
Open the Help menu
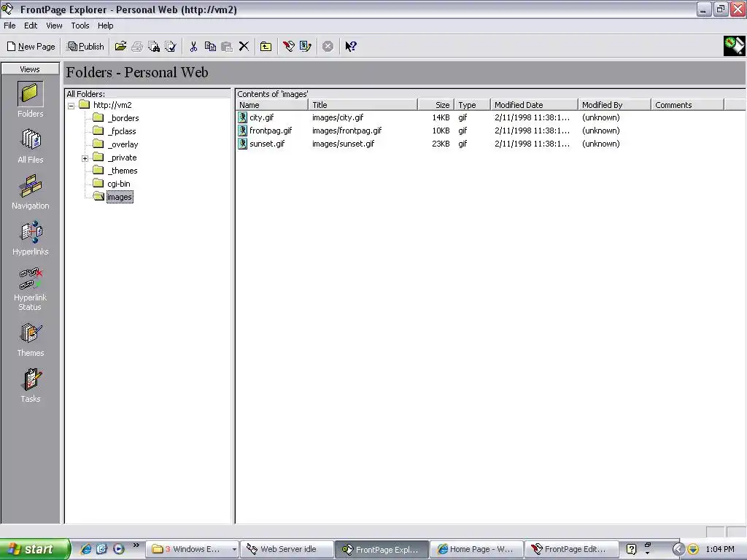coord(105,26)
